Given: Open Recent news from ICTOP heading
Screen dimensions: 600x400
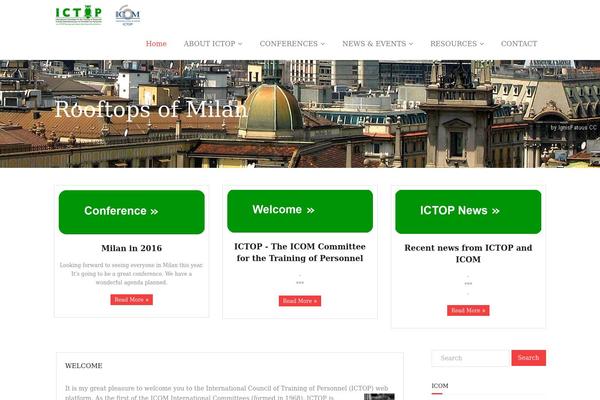Looking at the screenshot, I should coord(468,253).
